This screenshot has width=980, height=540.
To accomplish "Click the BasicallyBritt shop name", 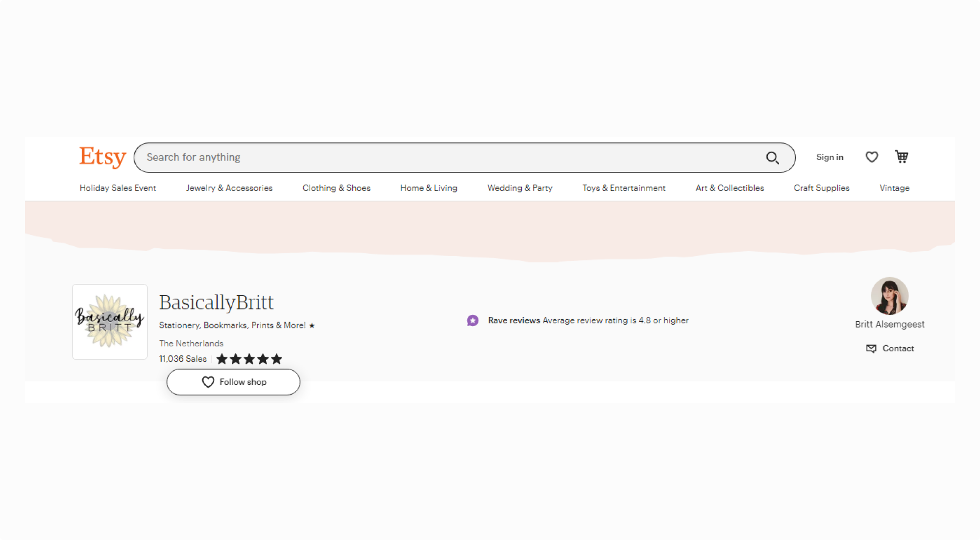I will click(x=216, y=303).
